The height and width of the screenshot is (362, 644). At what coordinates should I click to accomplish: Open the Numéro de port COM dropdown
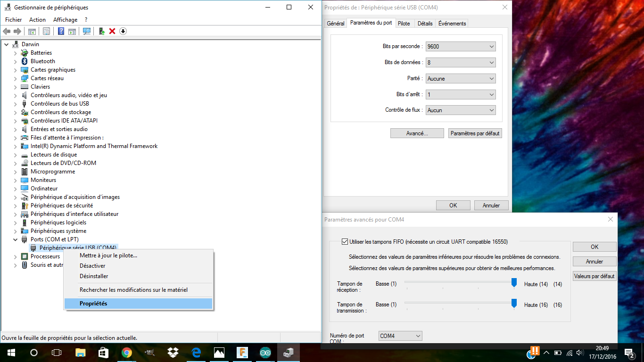[x=400, y=336]
